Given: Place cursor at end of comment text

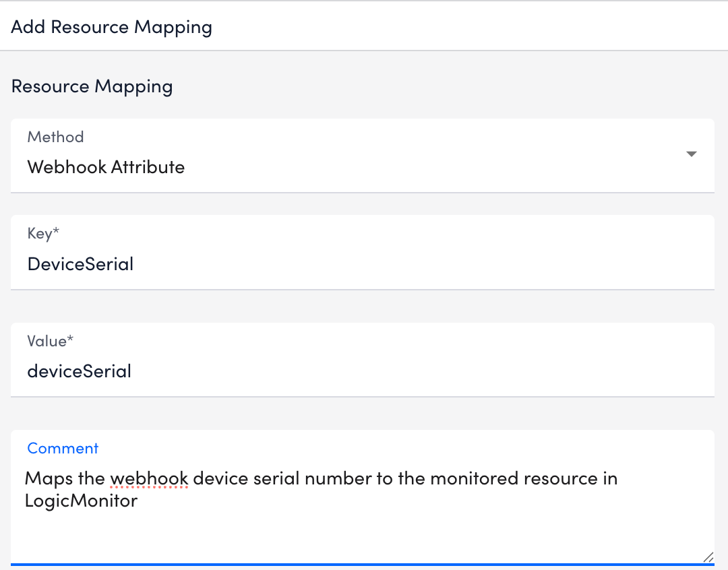Looking at the screenshot, I should tap(139, 500).
